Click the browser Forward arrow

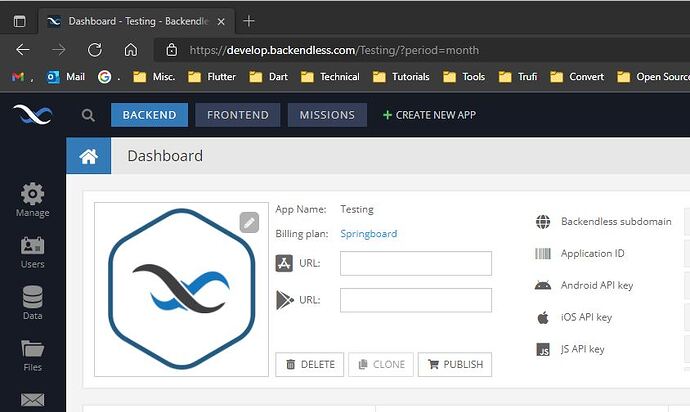click(59, 50)
